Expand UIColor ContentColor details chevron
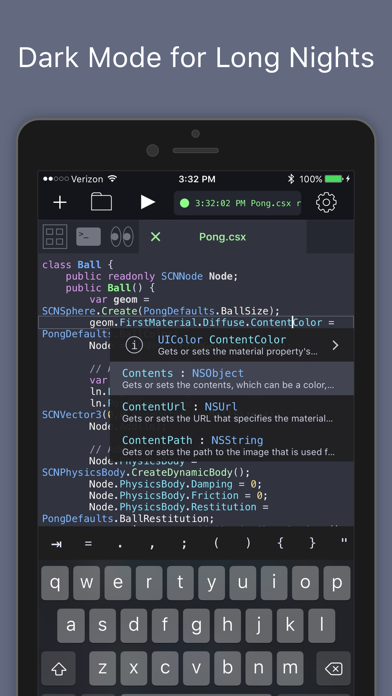Viewport: 392px width, 696px height. [x=335, y=345]
